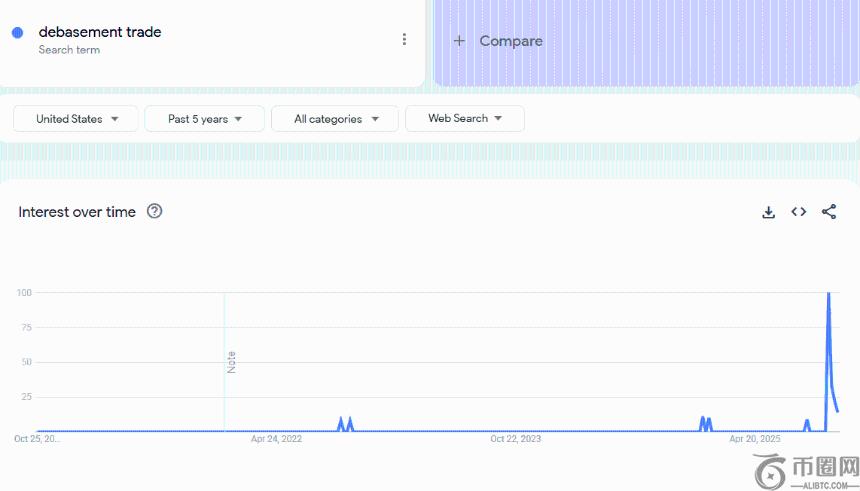The height and width of the screenshot is (491, 860).
Task: Share the Interest over time chart
Action: [828, 212]
